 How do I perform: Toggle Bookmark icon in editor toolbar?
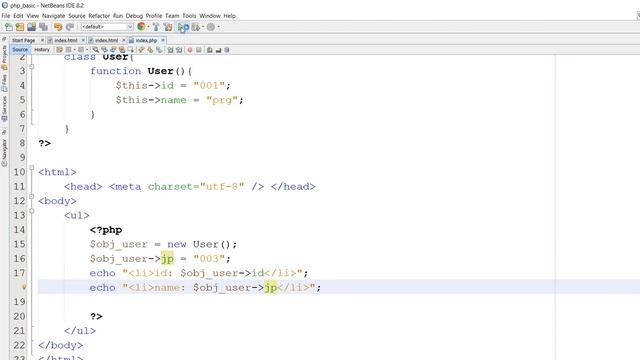click(159, 50)
